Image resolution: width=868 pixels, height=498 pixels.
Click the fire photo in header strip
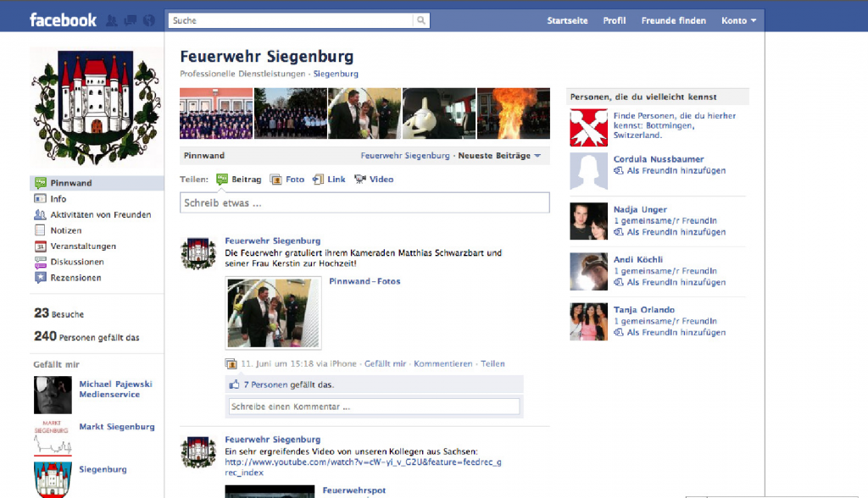pos(513,113)
